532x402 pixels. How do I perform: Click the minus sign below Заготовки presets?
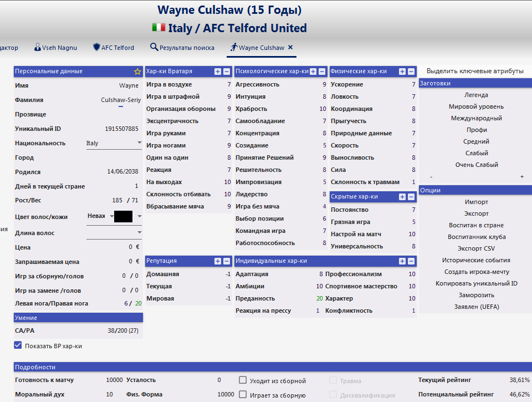431,177
